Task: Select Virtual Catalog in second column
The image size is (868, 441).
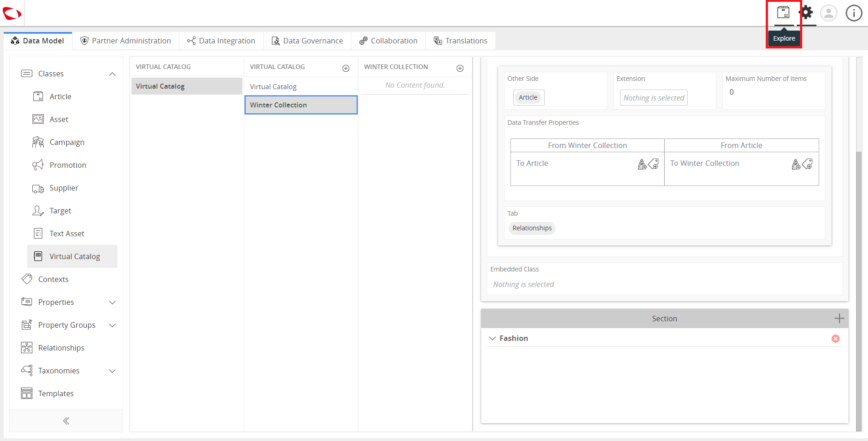Action: (301, 86)
